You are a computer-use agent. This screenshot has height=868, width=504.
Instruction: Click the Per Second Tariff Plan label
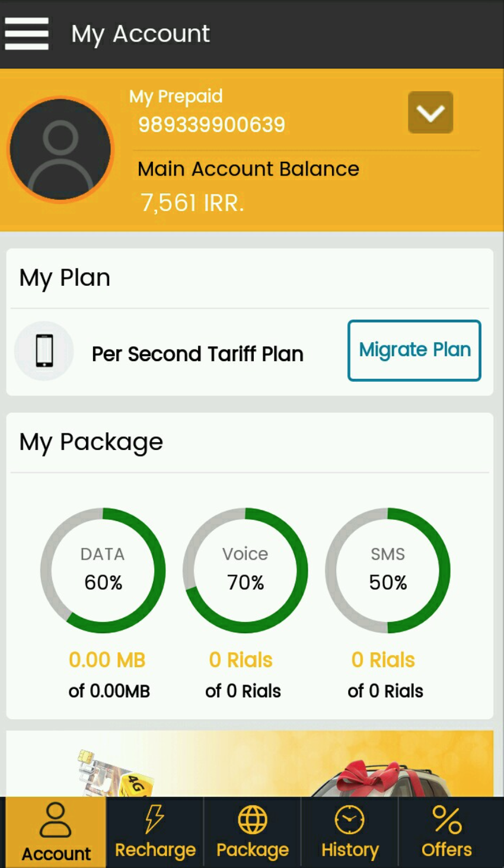(197, 354)
